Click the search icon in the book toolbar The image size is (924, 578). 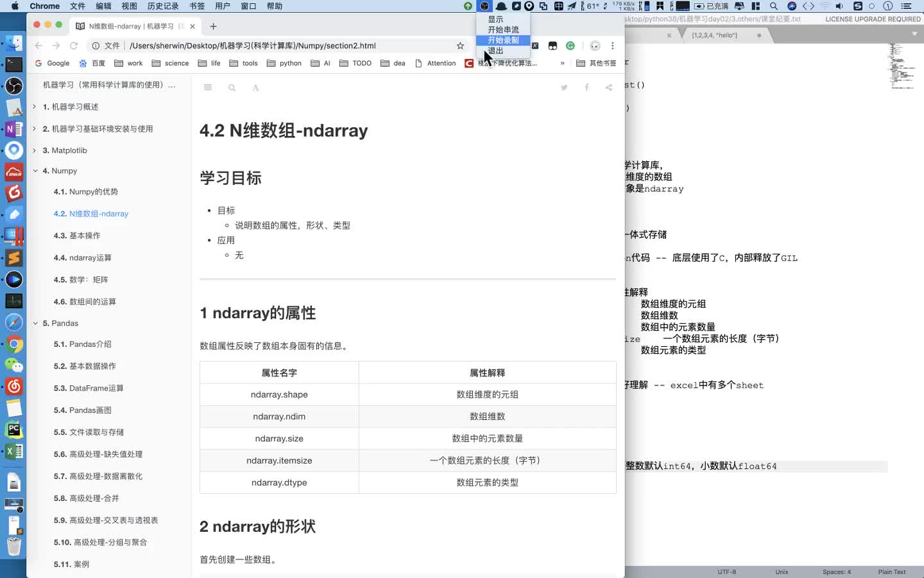[x=232, y=87]
